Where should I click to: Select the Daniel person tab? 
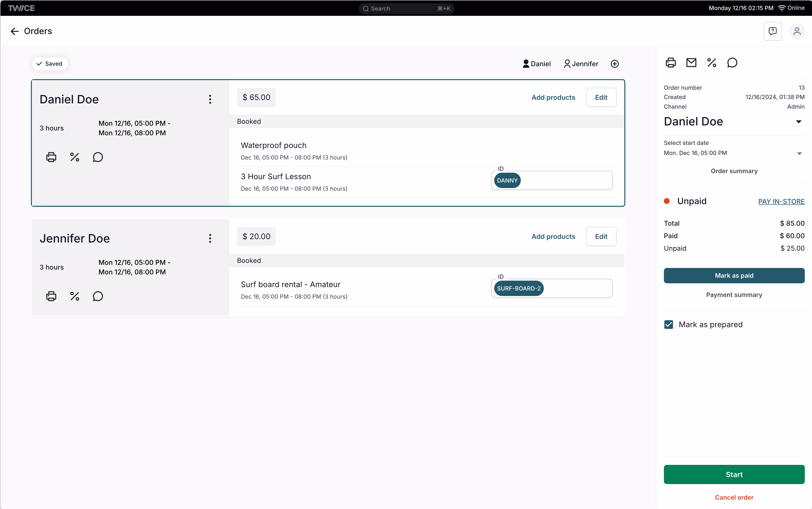(x=537, y=64)
